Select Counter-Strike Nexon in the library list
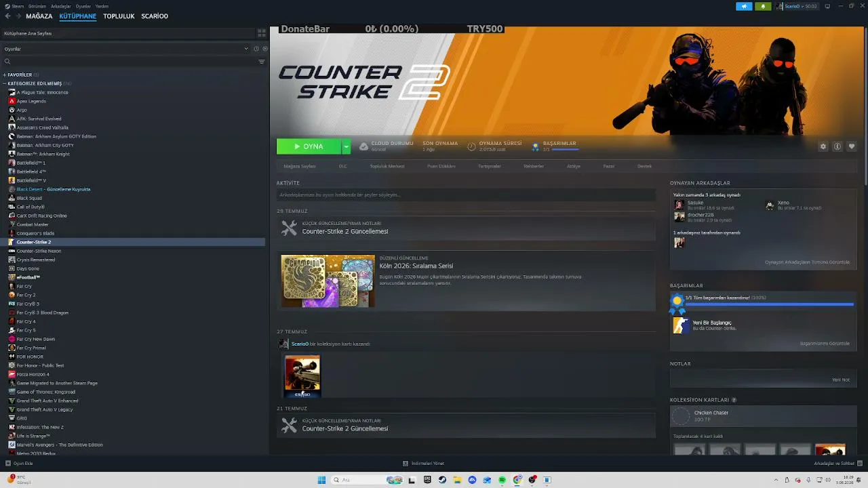Image resolution: width=868 pixels, height=488 pixels. [x=39, y=251]
